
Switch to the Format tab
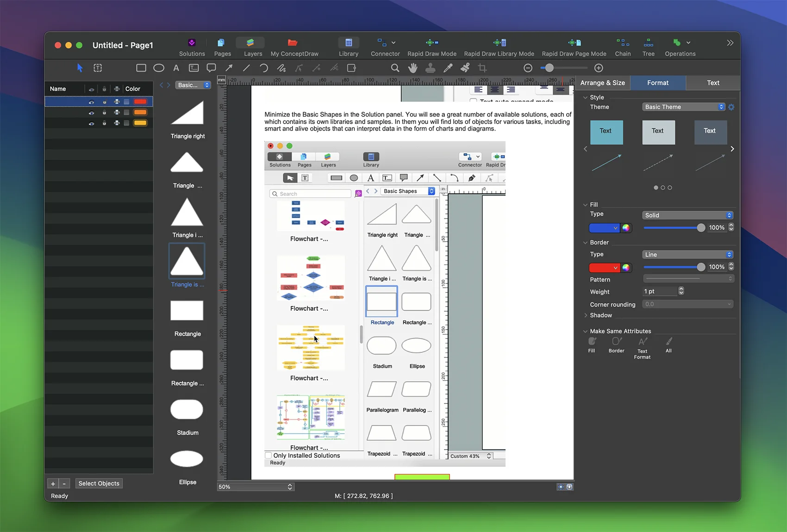point(658,83)
